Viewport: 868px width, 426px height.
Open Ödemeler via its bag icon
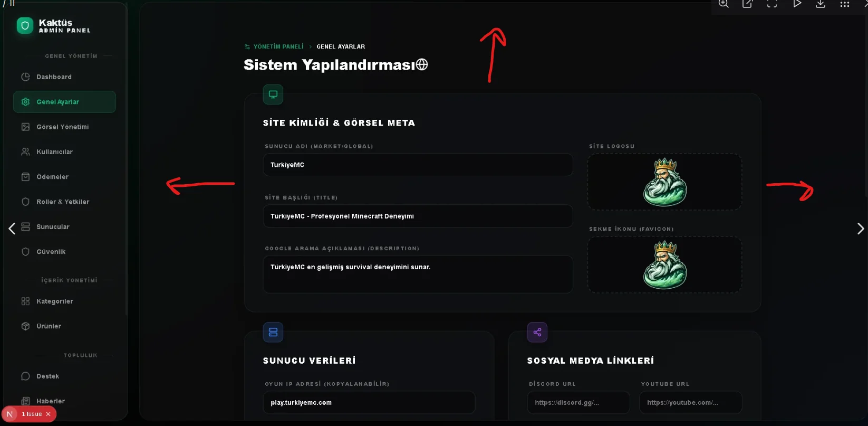pos(25,177)
